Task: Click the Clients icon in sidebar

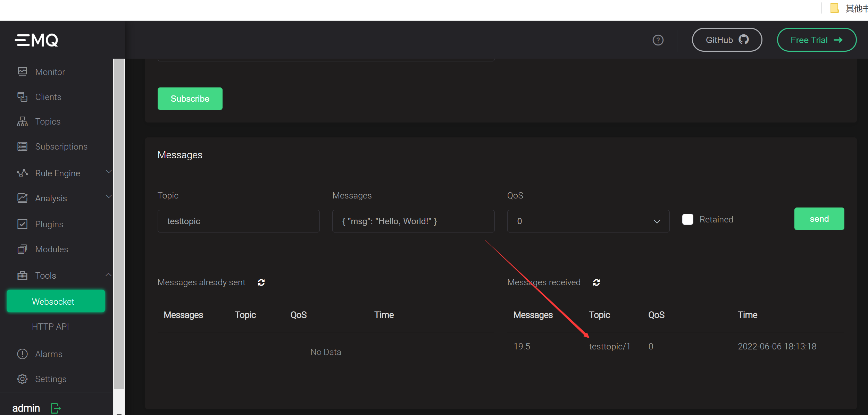Action: (x=22, y=97)
